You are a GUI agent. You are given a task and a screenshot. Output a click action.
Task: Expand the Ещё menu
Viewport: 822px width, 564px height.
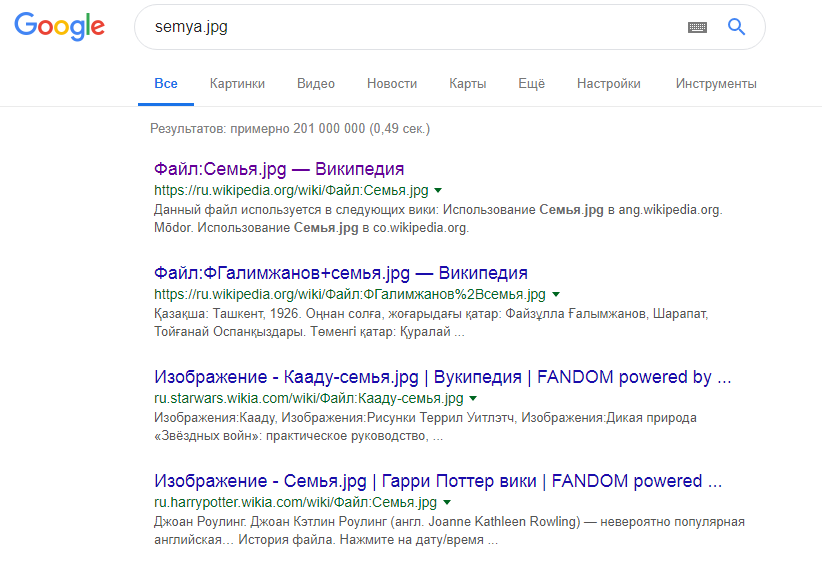(532, 83)
